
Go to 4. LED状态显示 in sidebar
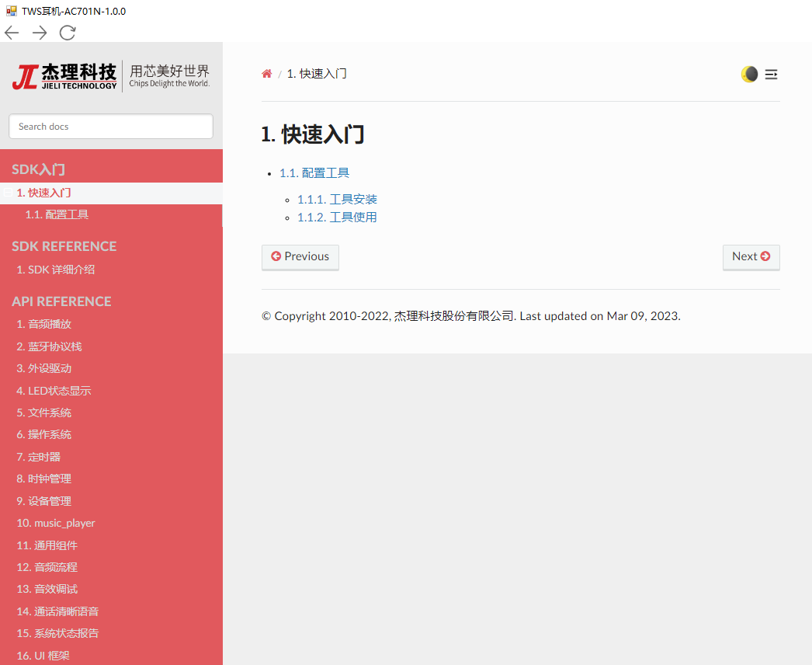click(x=54, y=391)
